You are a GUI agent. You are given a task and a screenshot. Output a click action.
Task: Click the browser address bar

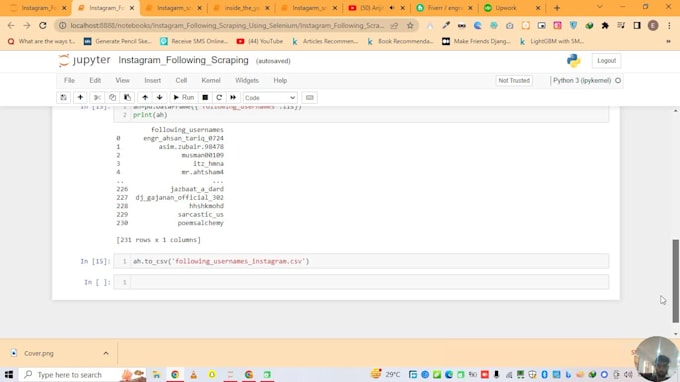[228, 26]
